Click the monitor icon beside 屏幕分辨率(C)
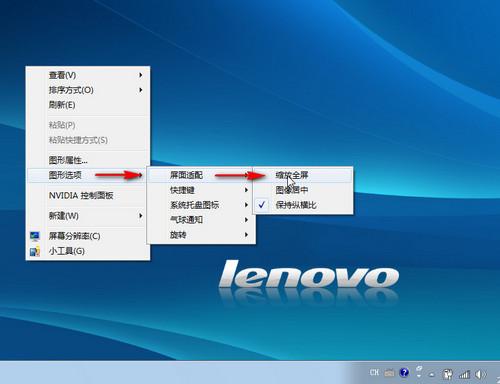Screen dimensions: 500x384 [x=35, y=236]
